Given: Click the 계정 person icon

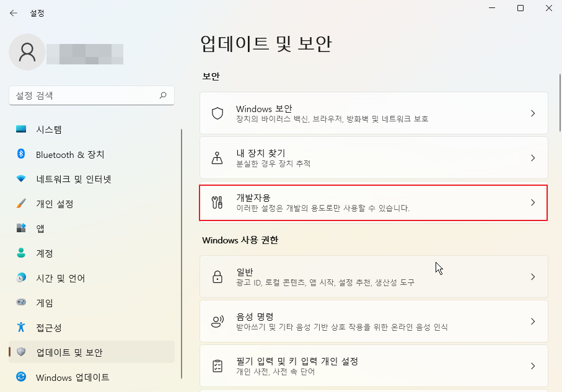Looking at the screenshot, I should 21,253.
